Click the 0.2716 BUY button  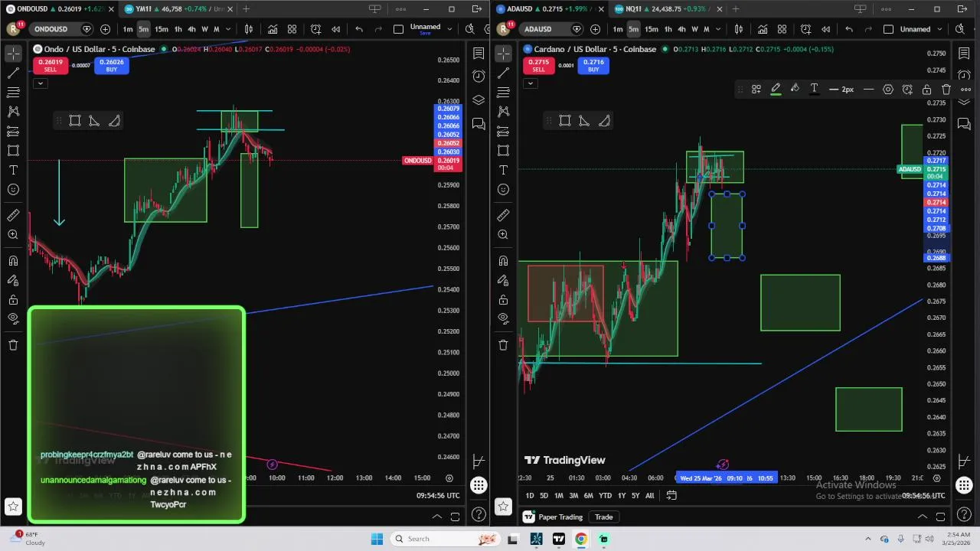tap(593, 66)
